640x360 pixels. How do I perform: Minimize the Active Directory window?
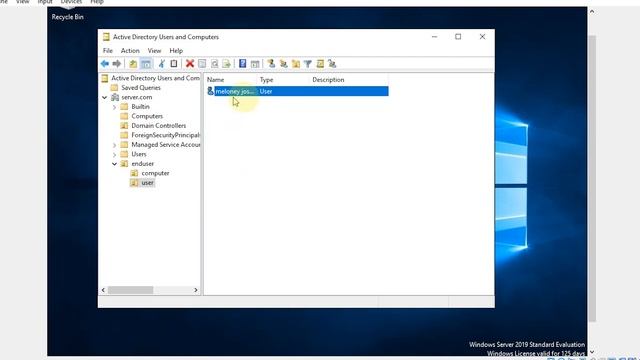pos(434,37)
